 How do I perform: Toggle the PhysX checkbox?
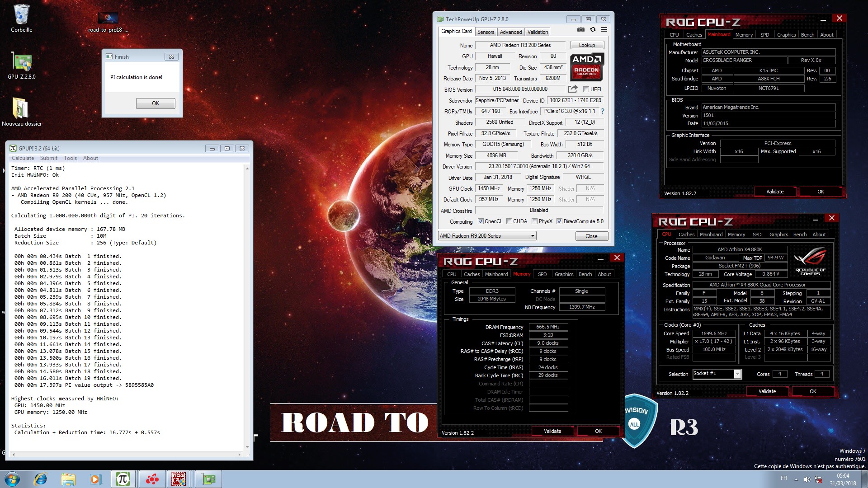(534, 221)
